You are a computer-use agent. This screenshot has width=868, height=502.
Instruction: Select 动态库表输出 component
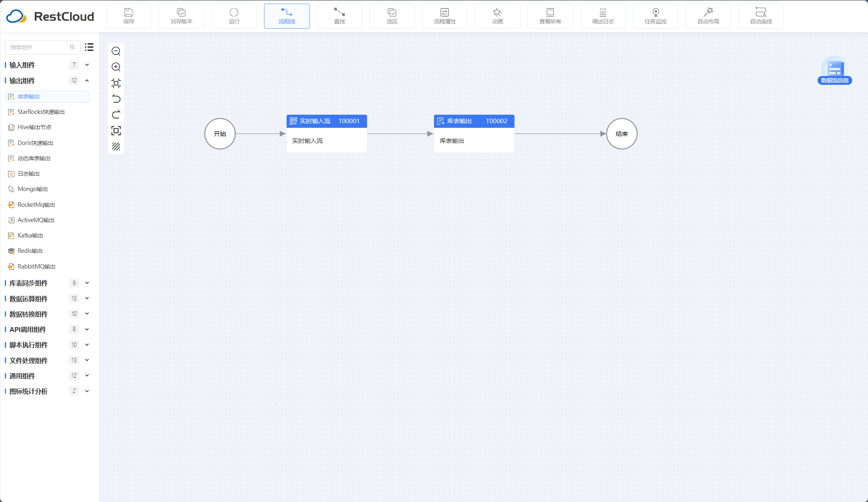(47, 158)
